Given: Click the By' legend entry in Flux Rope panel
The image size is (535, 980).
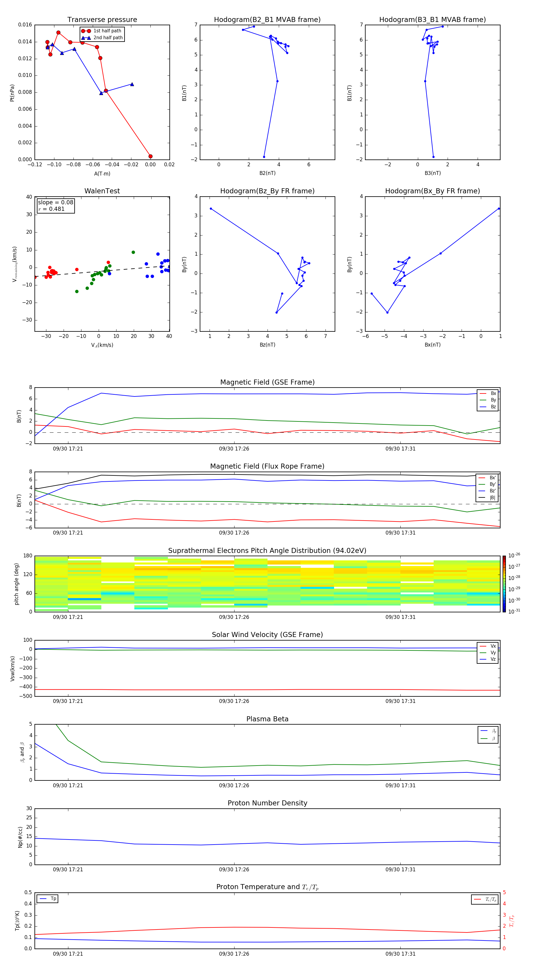Looking at the screenshot, I should tap(487, 485).
